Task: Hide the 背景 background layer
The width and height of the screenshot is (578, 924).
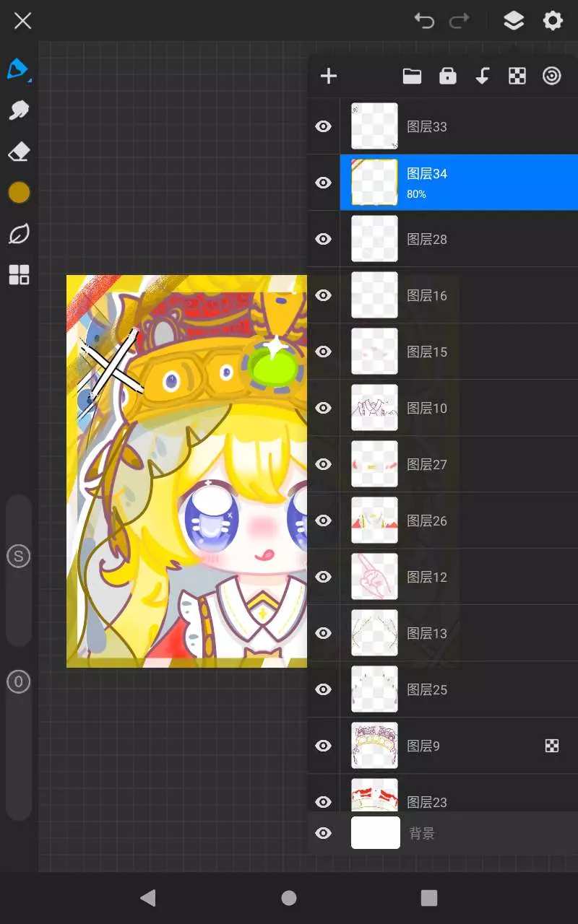Action: click(324, 833)
